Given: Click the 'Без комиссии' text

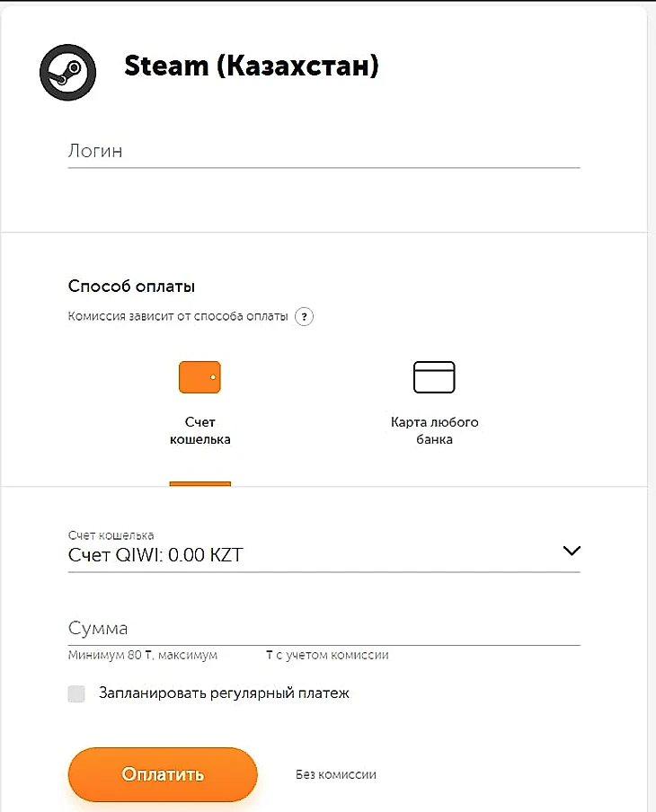Looking at the screenshot, I should 336,774.
